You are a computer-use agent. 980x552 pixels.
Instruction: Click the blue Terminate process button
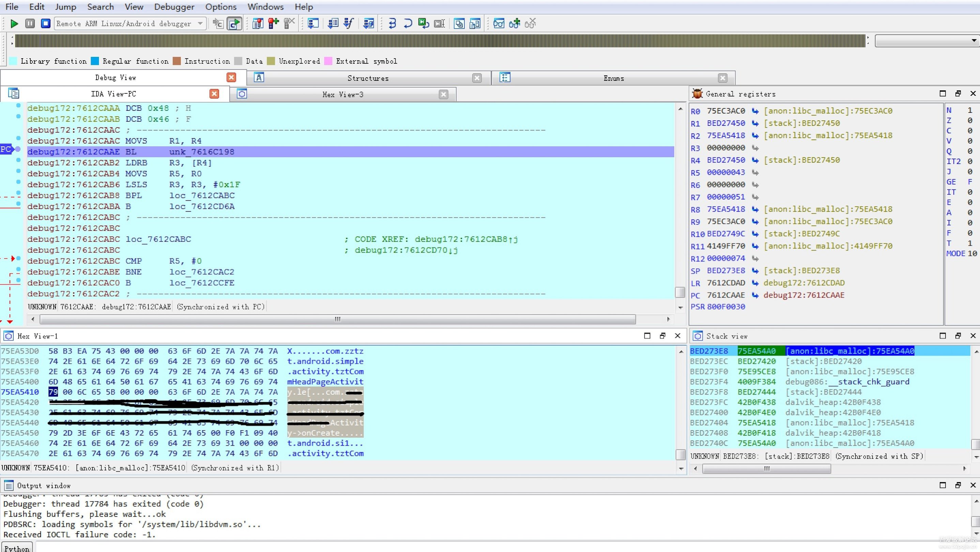45,24
